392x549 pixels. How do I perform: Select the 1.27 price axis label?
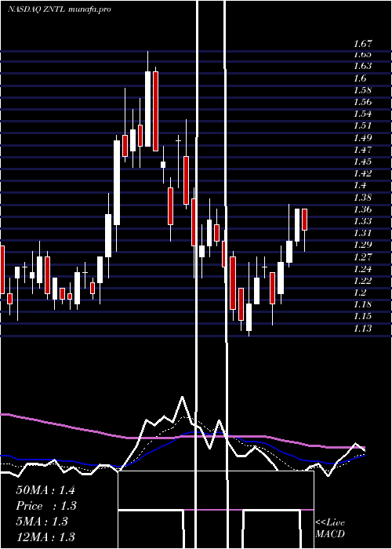pos(362,257)
